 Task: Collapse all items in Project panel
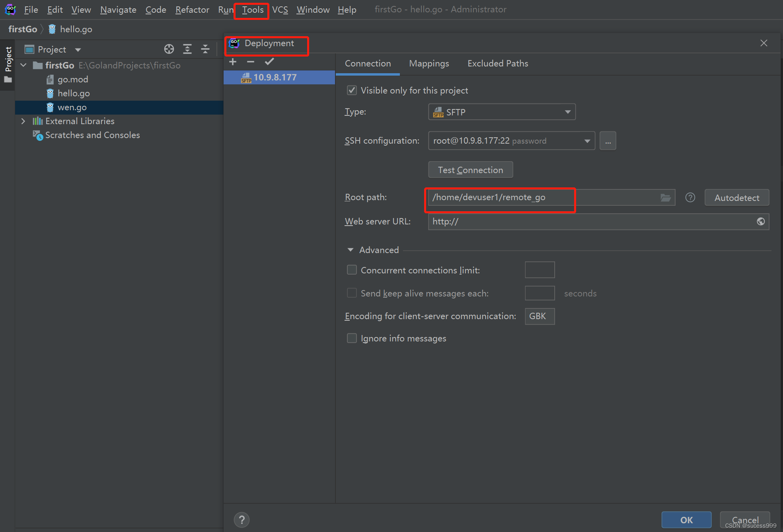205,49
